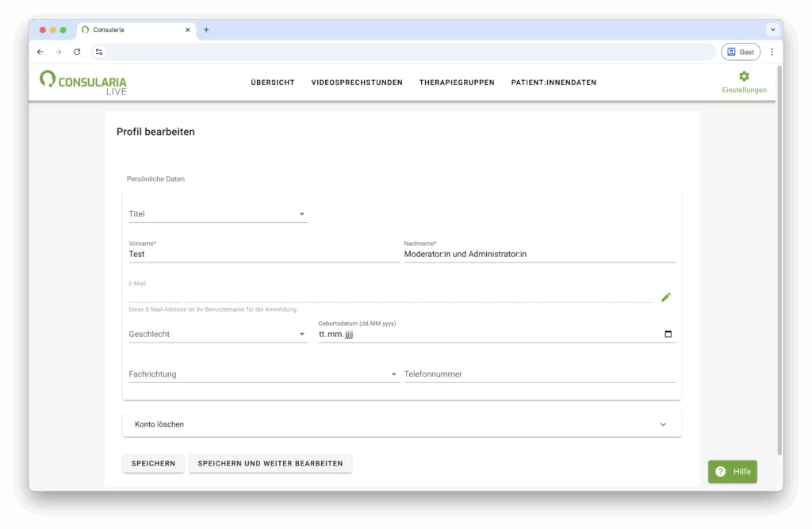Open the Titel dropdown
Image resolution: width=812 pixels, height=529 pixels.
218,214
